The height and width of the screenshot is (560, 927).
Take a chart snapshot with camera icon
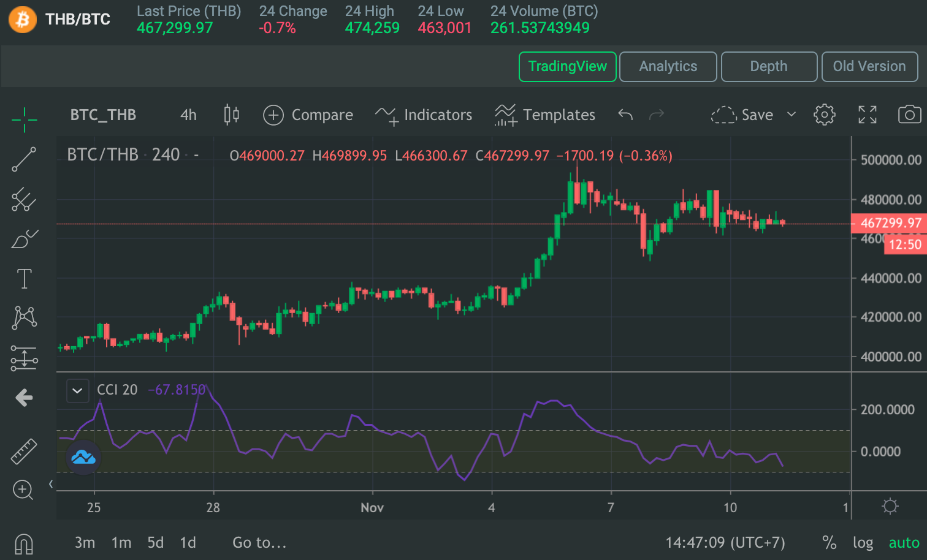coord(909,115)
